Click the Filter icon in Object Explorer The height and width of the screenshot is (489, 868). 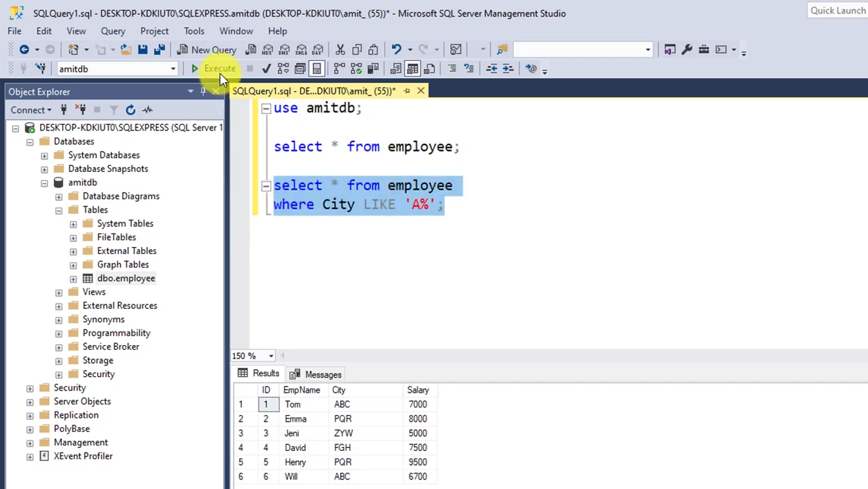click(115, 109)
